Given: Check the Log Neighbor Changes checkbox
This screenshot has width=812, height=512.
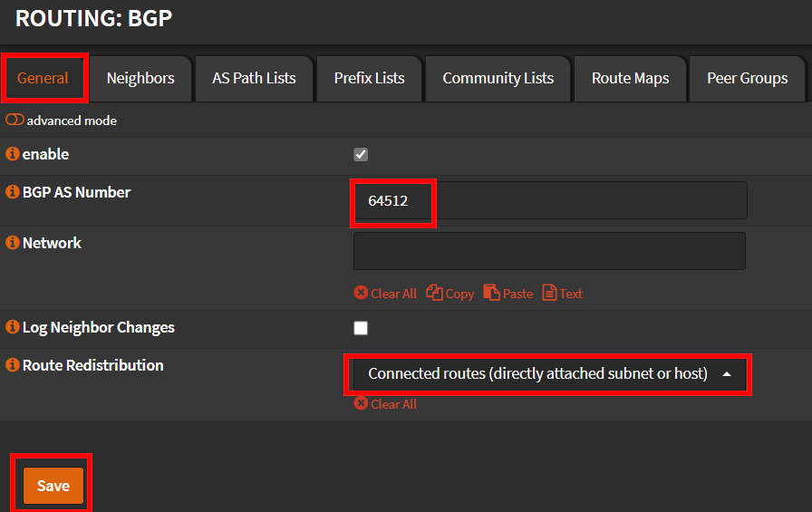Looking at the screenshot, I should (x=361, y=328).
